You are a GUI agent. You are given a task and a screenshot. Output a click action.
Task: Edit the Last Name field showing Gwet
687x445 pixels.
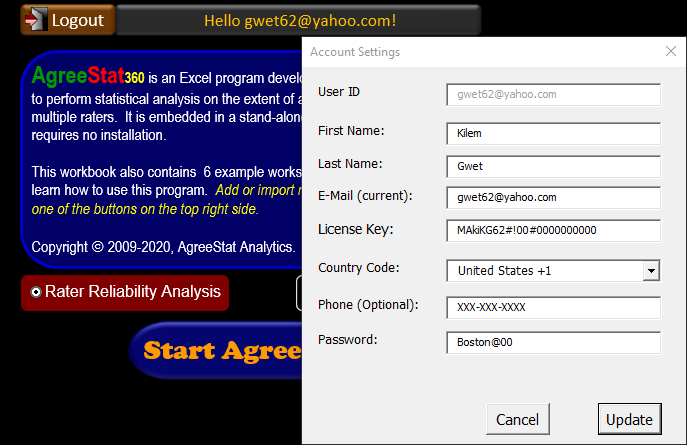pyautogui.click(x=553, y=166)
